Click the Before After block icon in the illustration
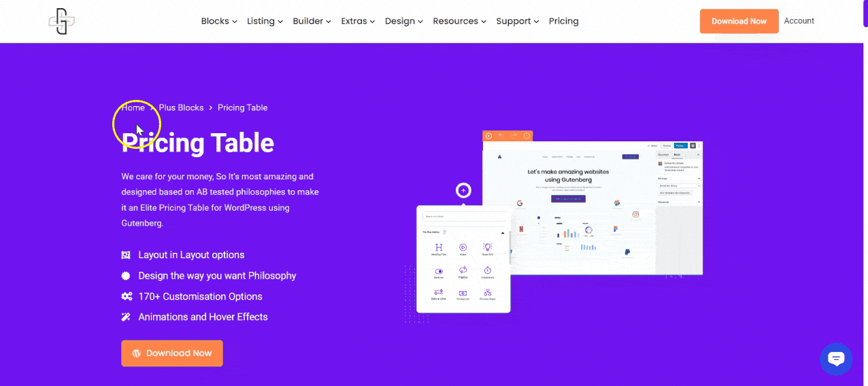868x386 pixels. point(439,292)
